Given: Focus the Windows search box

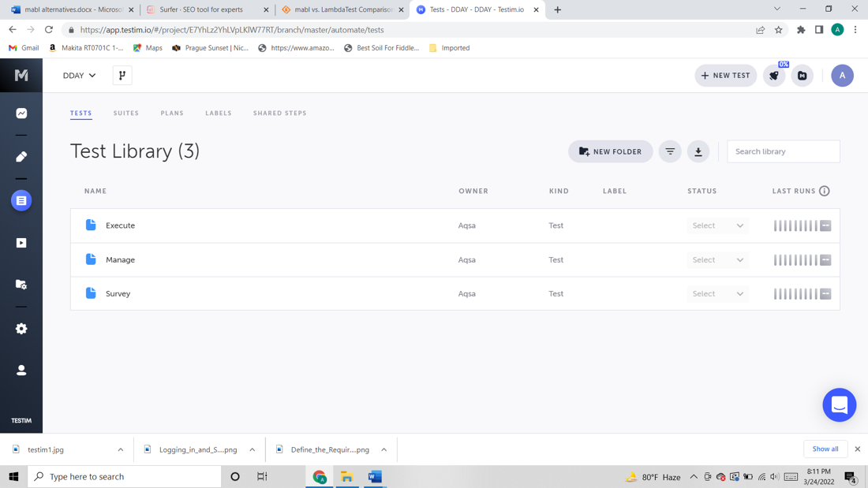Looking at the screenshot, I should 125,477.
